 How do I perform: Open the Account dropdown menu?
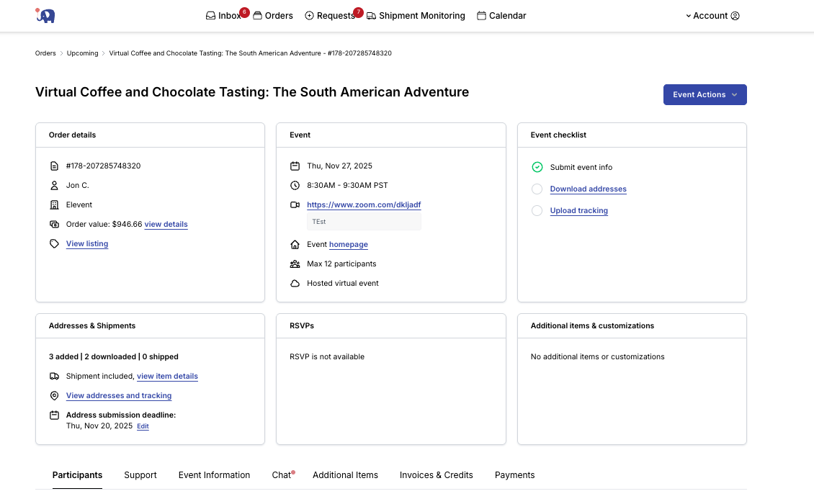tap(712, 16)
